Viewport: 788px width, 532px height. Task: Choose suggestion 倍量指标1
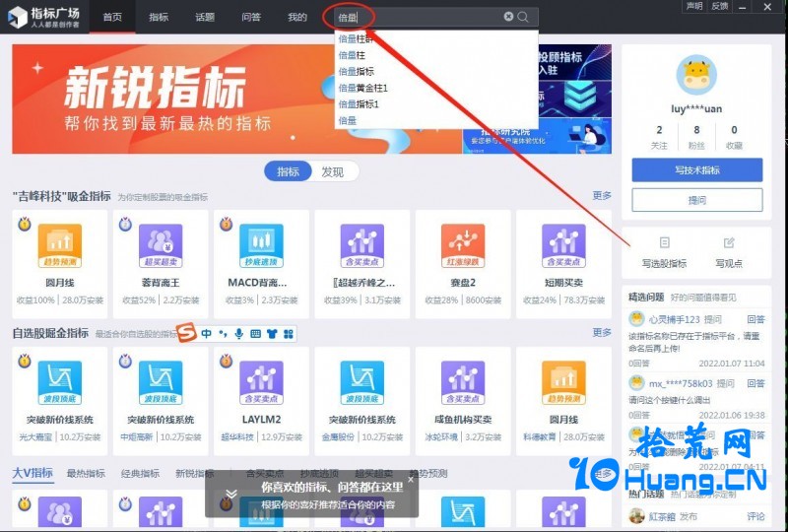436,104
